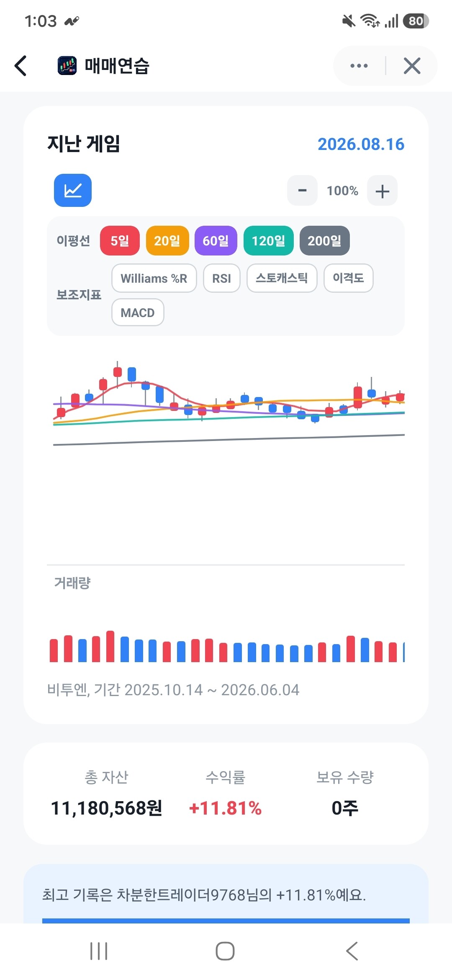Image resolution: width=452 pixels, height=980 pixels.
Task: Toggle the 120일 moving average line
Action: click(x=269, y=240)
